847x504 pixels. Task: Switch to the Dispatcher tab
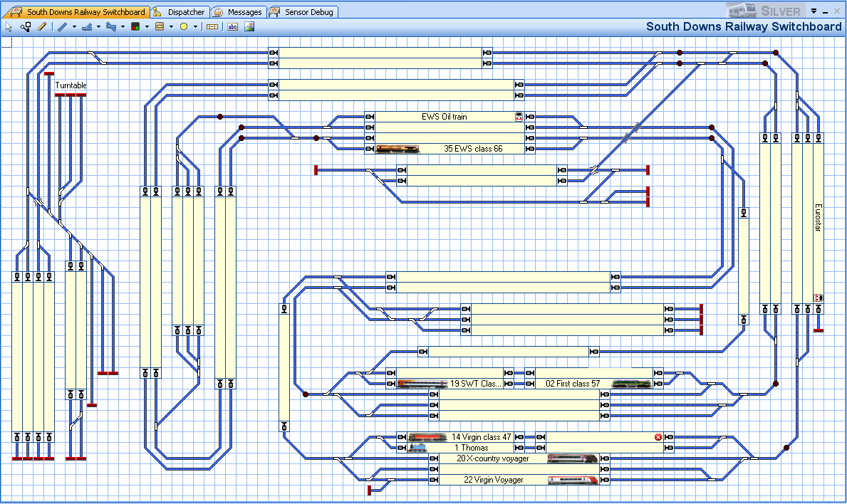tap(180, 12)
